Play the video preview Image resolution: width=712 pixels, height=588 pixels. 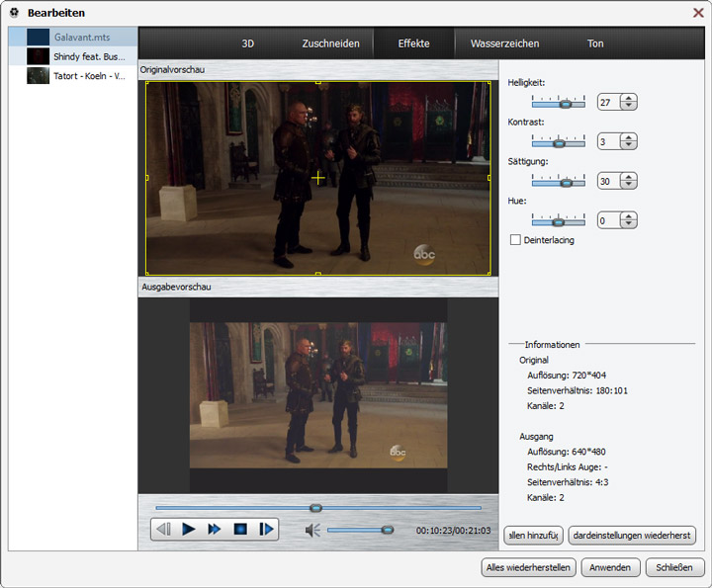coord(189,529)
